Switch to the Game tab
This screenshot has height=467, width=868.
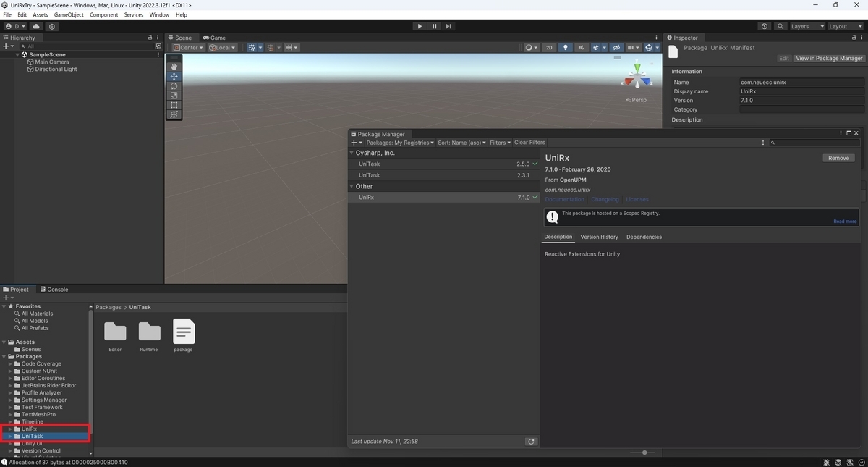click(214, 38)
